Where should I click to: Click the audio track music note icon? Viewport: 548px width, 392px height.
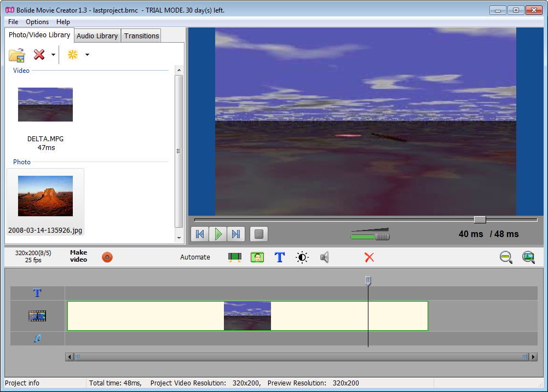coord(37,338)
